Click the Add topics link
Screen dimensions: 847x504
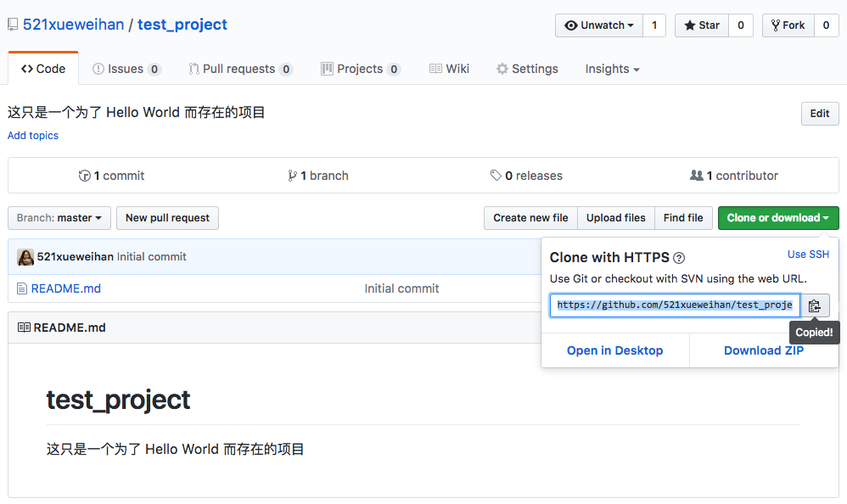tap(33, 136)
